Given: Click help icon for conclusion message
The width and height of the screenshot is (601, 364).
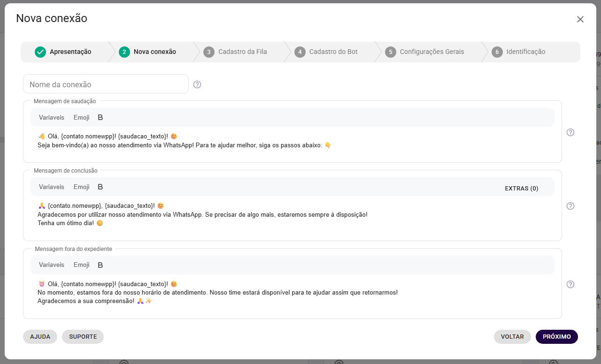Looking at the screenshot, I should pyautogui.click(x=570, y=206).
